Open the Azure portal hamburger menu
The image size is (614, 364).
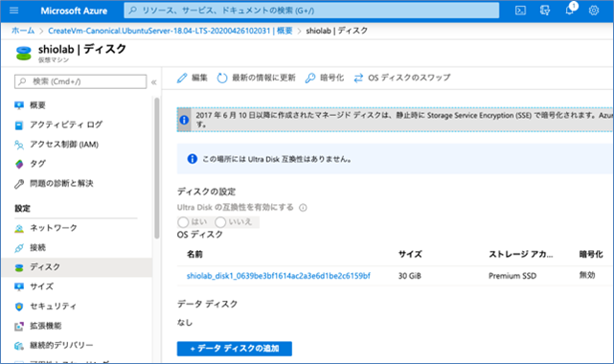tap(14, 11)
